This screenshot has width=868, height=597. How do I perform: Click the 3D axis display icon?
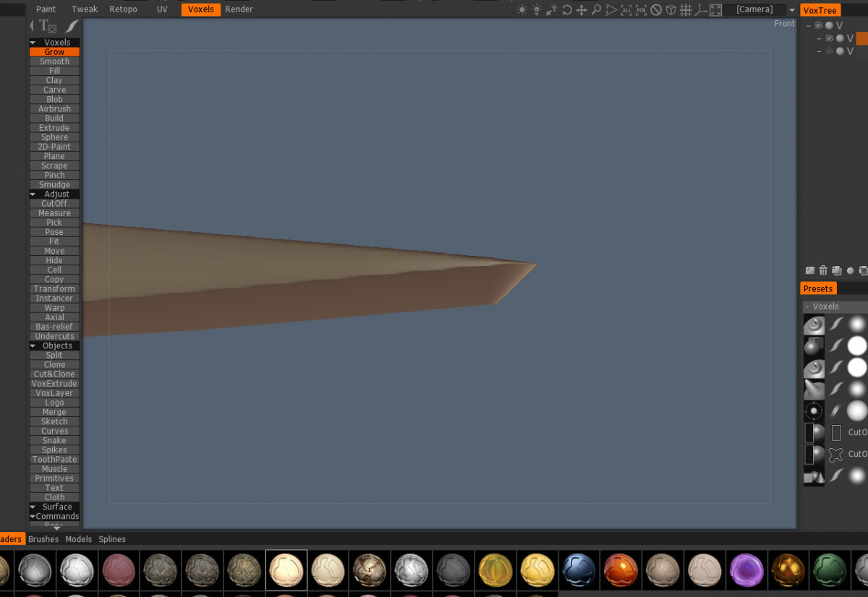pos(700,10)
